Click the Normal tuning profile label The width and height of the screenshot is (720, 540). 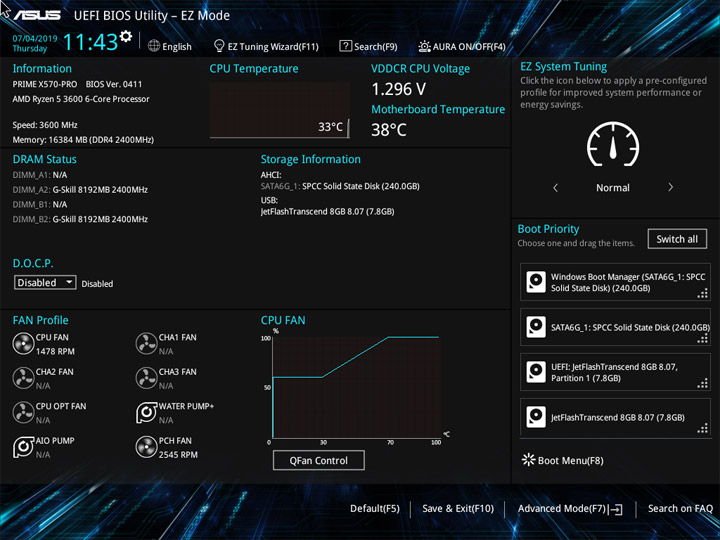point(613,187)
